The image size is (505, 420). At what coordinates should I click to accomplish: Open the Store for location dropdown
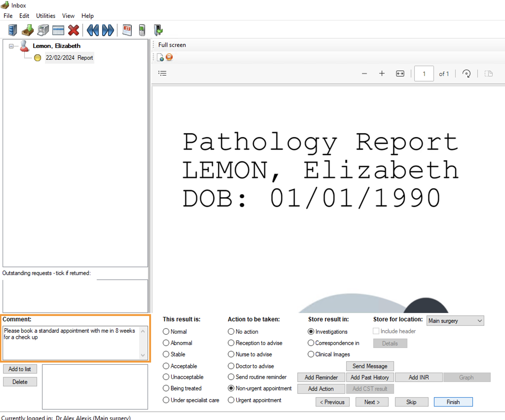(455, 321)
